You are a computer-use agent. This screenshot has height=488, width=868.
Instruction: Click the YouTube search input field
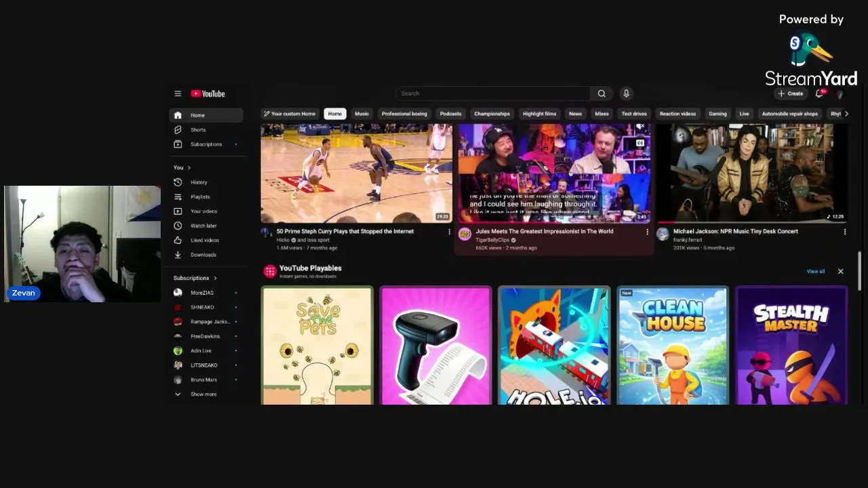[x=493, y=94]
